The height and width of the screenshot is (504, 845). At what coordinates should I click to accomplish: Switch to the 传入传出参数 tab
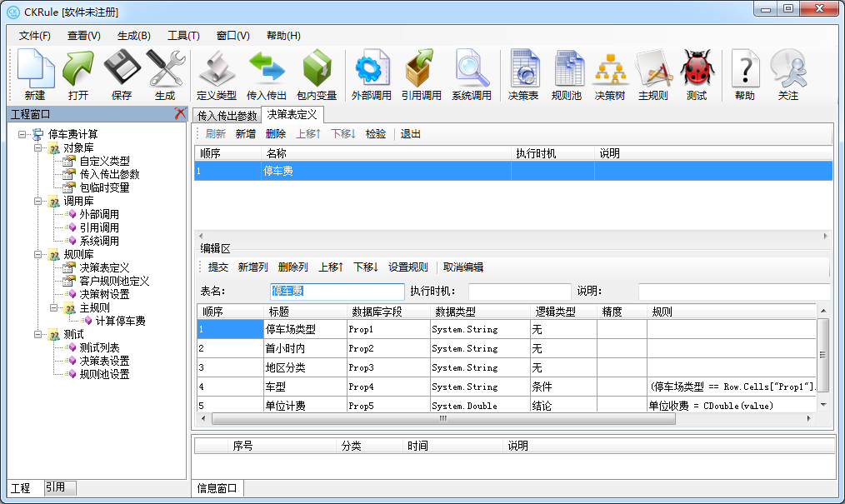point(227,116)
